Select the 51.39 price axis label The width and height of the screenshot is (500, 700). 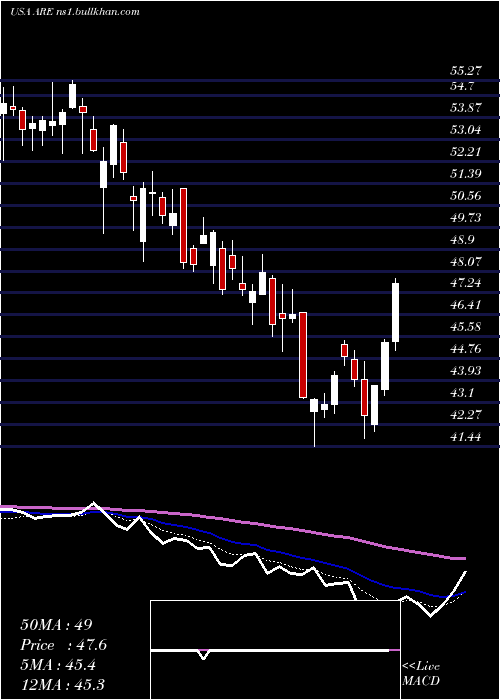466,173
